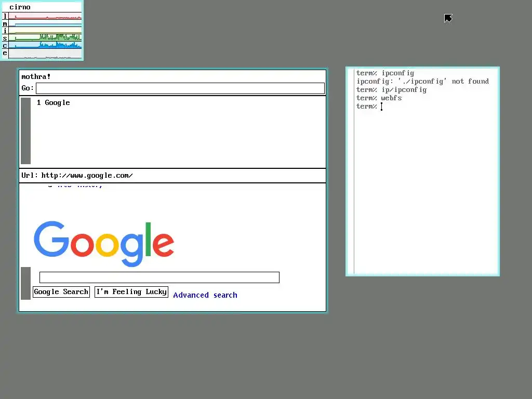The height and width of the screenshot is (399, 532).
Task: Click the I'm Feeling Lucky button
Action: click(131, 292)
